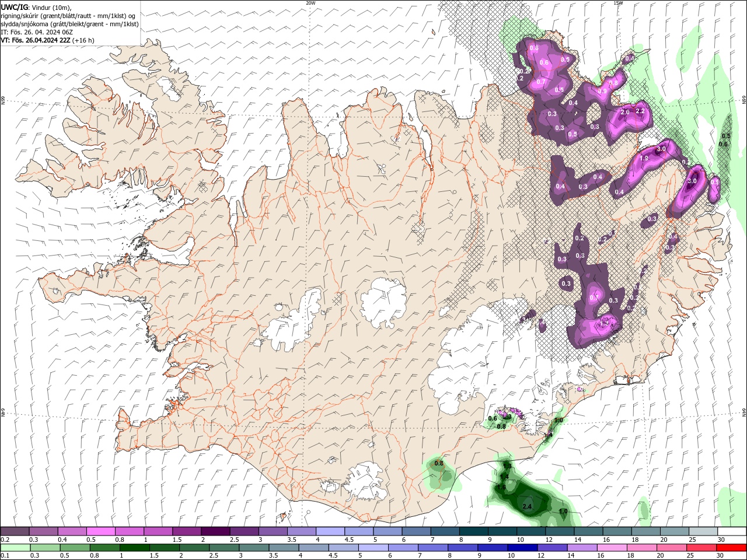Image resolution: width=747 pixels, height=560 pixels.
Task: Select upper legend row swatch at 20
Action: [674, 531]
